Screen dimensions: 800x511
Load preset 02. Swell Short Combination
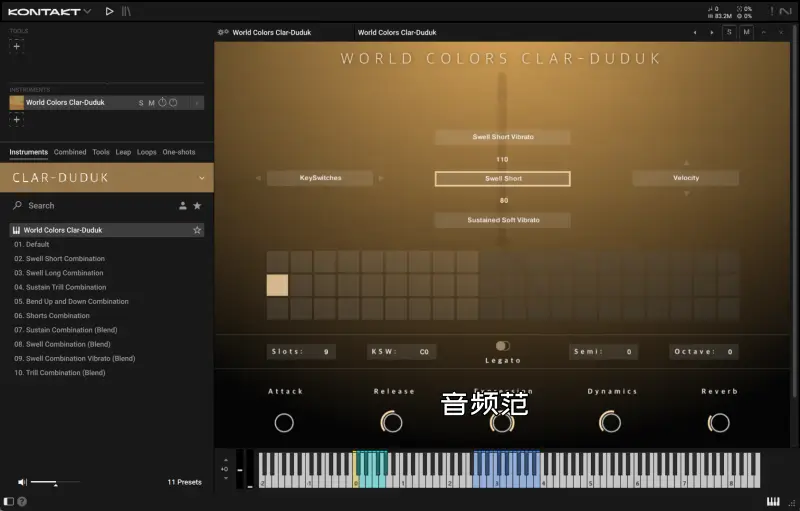[x=59, y=259]
